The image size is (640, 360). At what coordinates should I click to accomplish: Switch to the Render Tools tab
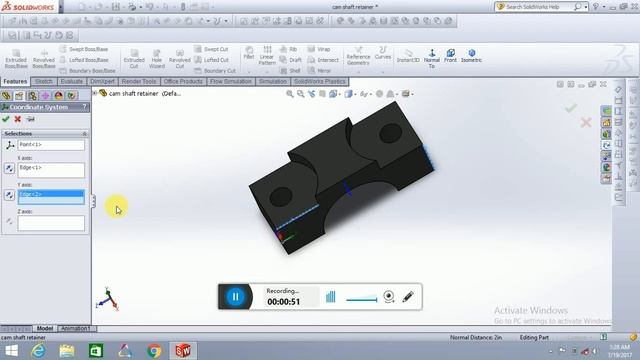[139, 81]
